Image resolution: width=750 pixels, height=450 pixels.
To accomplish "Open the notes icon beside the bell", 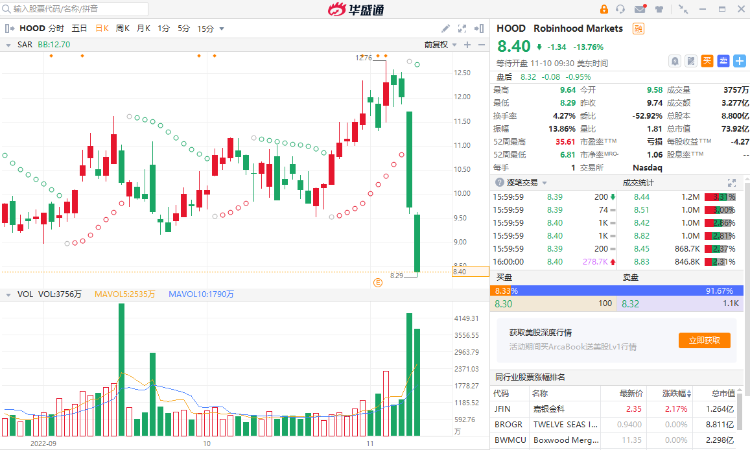I will coord(691,61).
